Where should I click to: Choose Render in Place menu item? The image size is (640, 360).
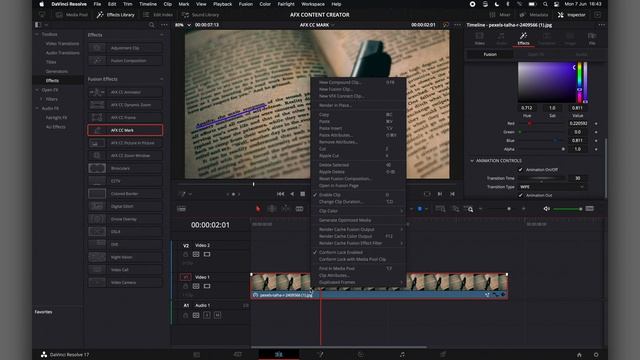[x=358, y=105]
